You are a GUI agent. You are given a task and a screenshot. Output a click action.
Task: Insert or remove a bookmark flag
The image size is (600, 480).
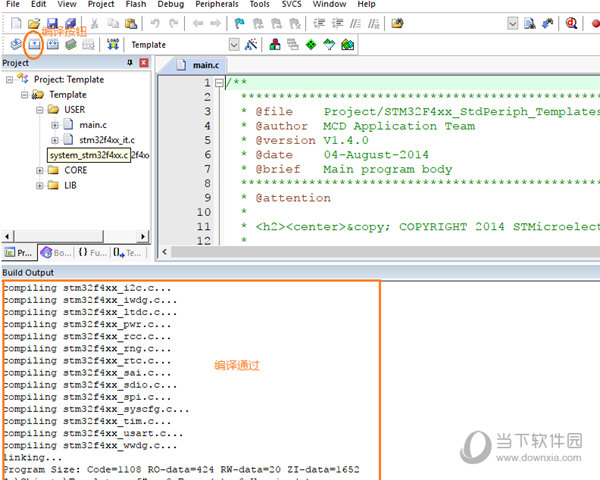pos(240,23)
